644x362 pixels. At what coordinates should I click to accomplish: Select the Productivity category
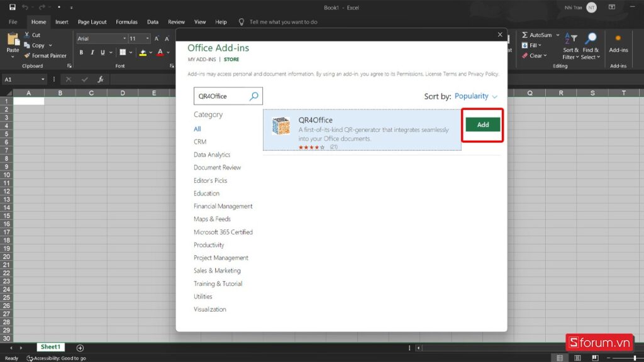pyautogui.click(x=209, y=245)
